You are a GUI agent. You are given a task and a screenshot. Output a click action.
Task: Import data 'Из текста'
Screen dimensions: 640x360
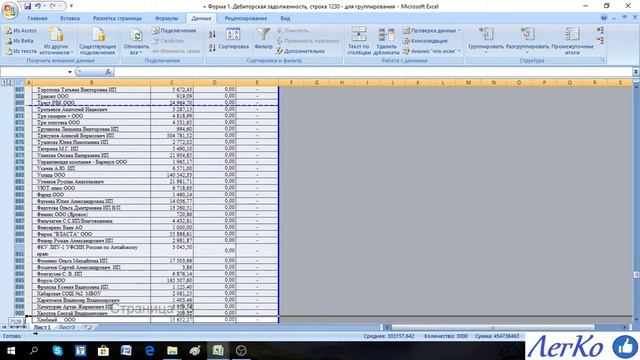pyautogui.click(x=21, y=51)
